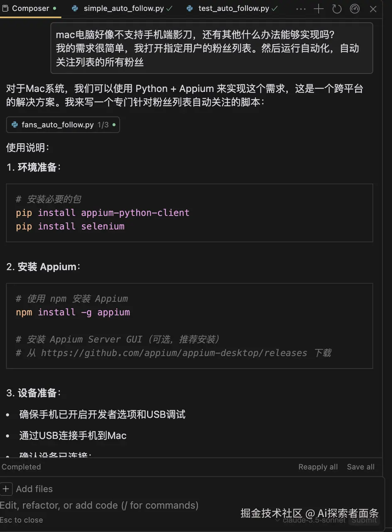The height and width of the screenshot is (532, 392).
Task: Switch to the simple_auto_follow.py tab
Action: pos(123,8)
